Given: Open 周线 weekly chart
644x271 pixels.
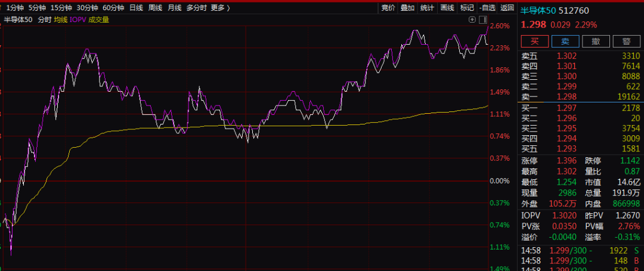Looking at the screenshot, I should coord(155,7).
